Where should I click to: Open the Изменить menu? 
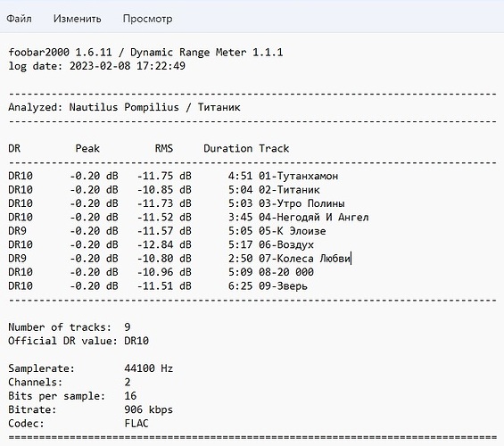click(77, 19)
